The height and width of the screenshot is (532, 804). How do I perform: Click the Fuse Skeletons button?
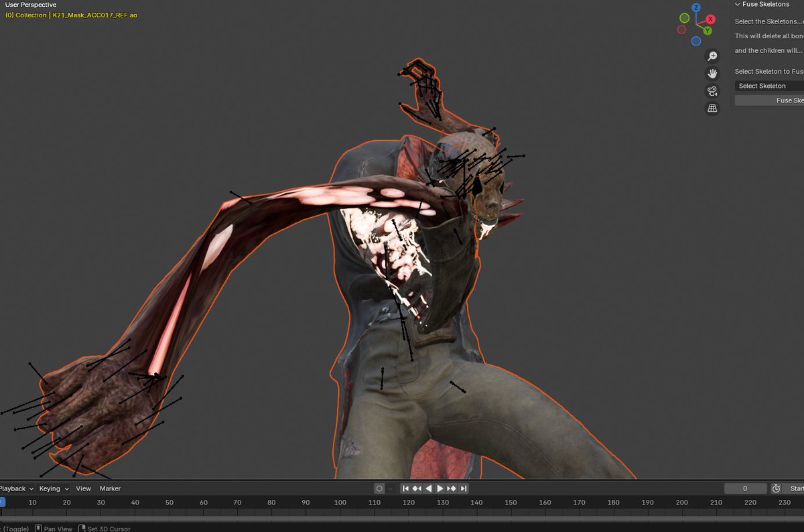point(769,101)
